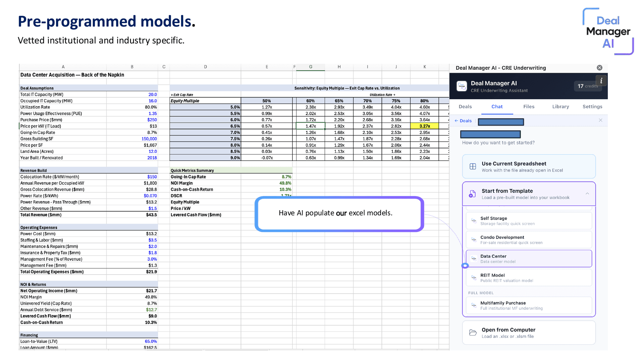
Task: Click the Gross Building SF value 150,000
Action: [x=132, y=139]
